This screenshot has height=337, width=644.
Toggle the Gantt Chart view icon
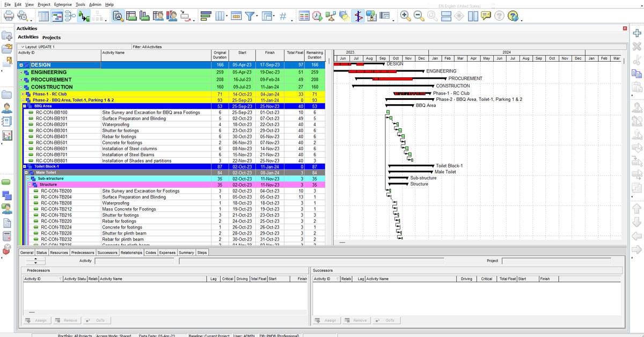(x=57, y=16)
